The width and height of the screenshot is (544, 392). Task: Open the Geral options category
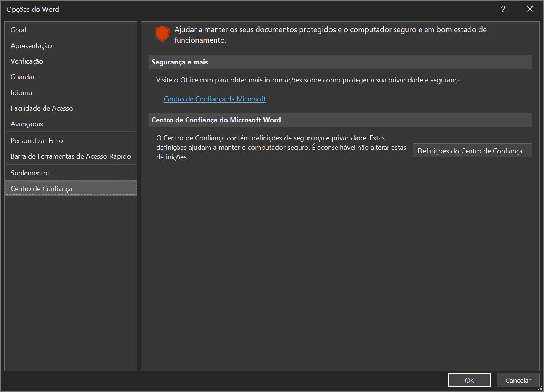[71, 30]
